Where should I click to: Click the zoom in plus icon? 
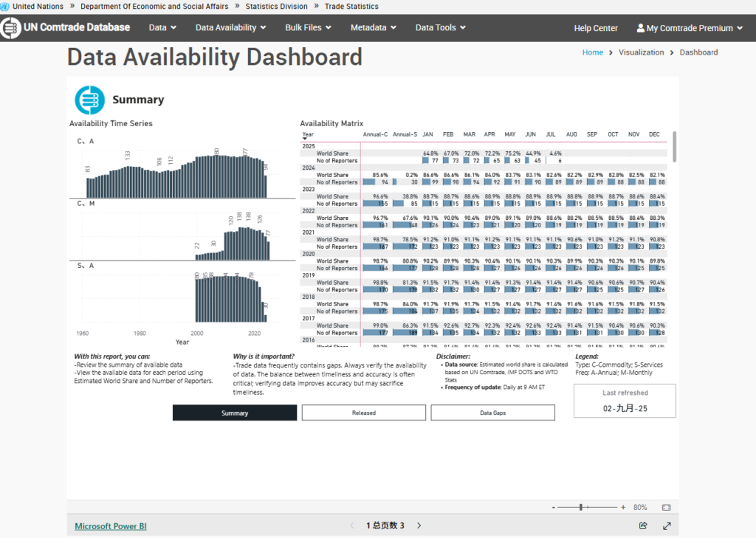coord(623,507)
